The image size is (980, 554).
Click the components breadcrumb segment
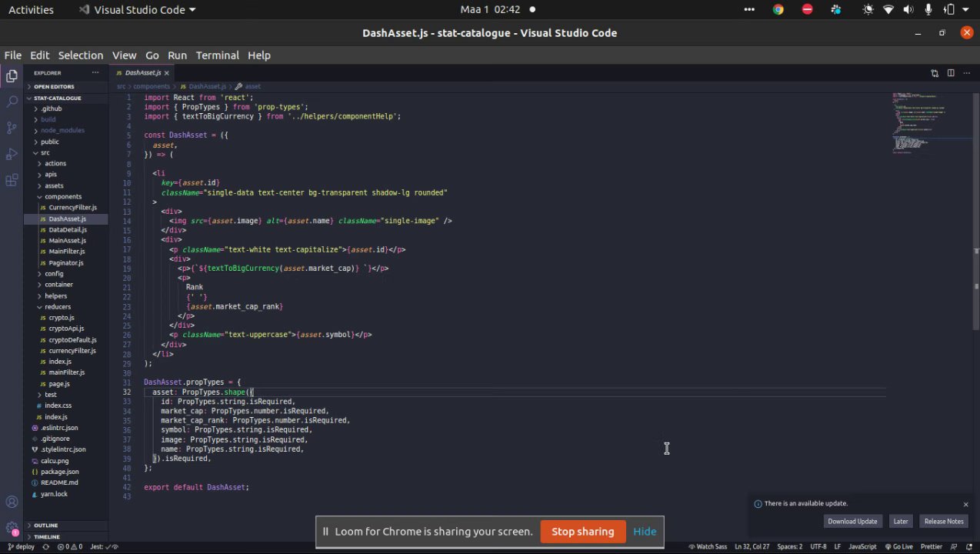pos(152,86)
